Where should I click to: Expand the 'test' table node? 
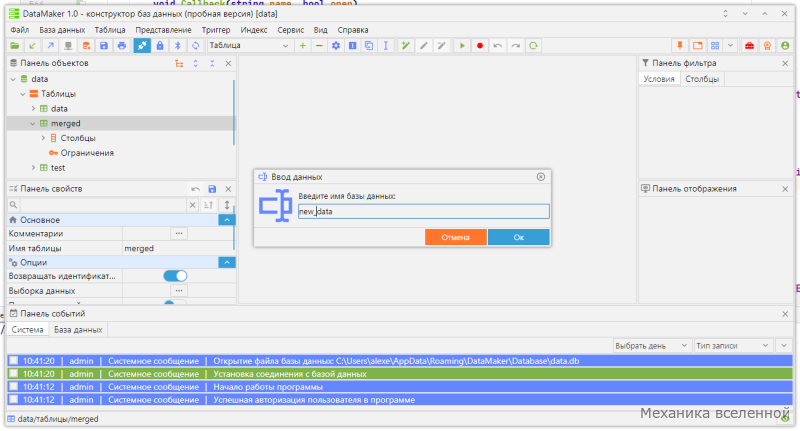click(33, 168)
